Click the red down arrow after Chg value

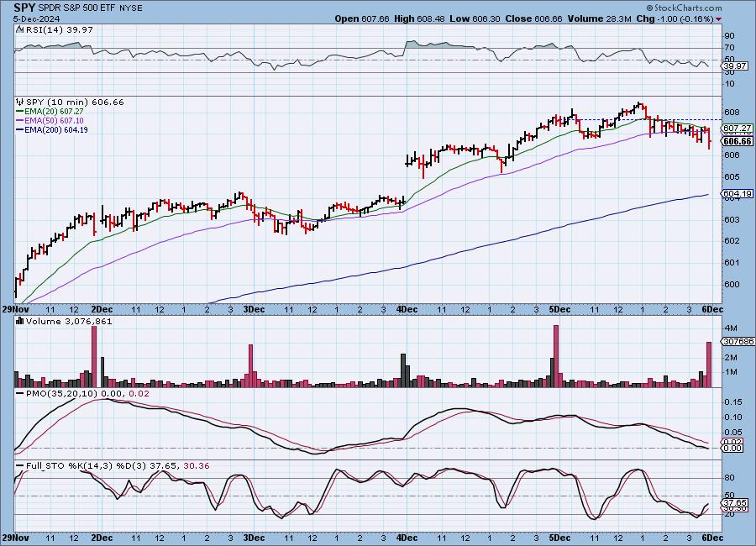[x=719, y=19]
